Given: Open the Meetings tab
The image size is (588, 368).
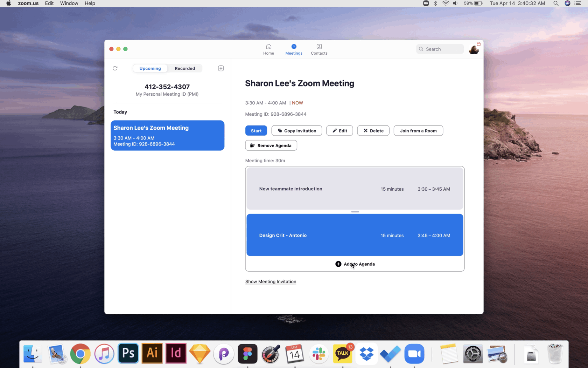Looking at the screenshot, I should [294, 49].
